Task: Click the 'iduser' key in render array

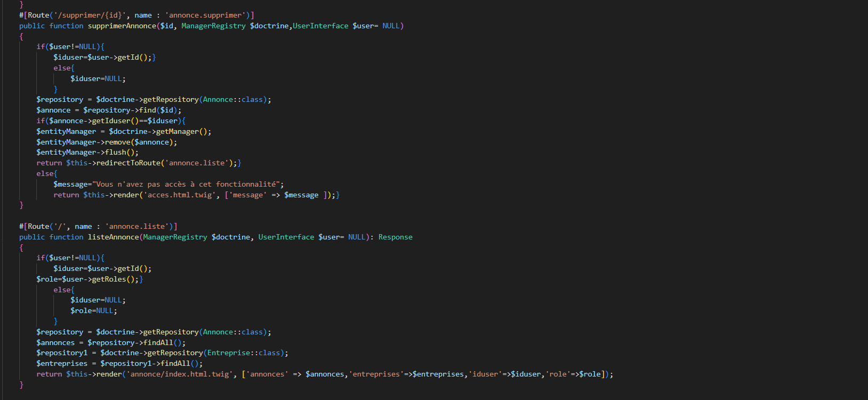Action: (x=485, y=374)
